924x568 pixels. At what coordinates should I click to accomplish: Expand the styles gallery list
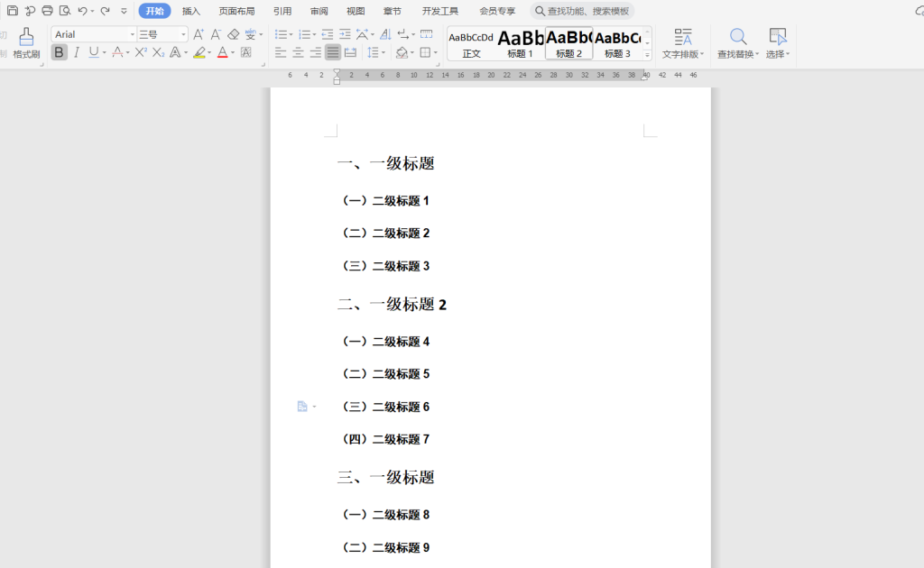pyautogui.click(x=647, y=55)
